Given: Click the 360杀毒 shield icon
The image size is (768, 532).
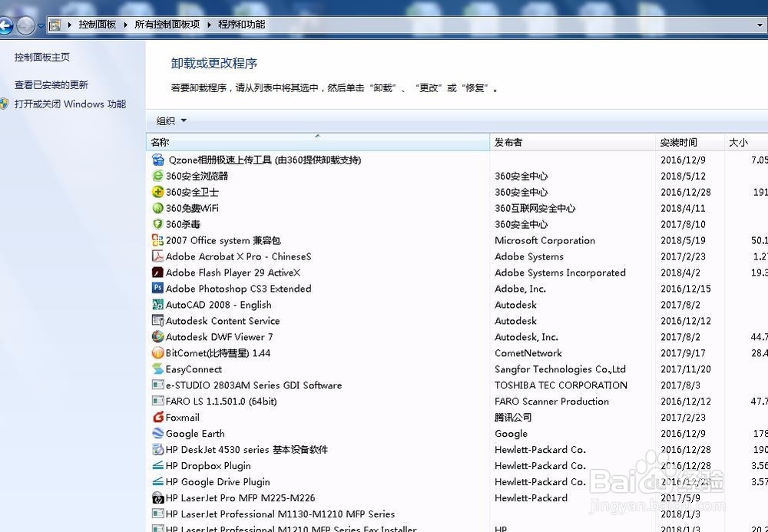Looking at the screenshot, I should (x=157, y=224).
